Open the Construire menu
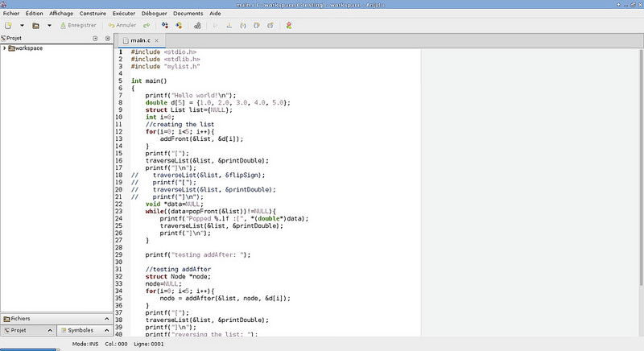This screenshot has width=644, height=351. point(92,14)
